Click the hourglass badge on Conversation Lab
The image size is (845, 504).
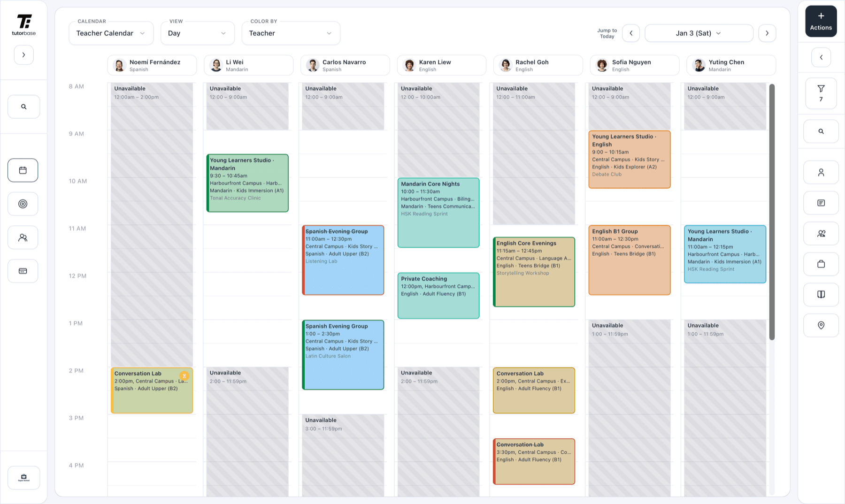pyautogui.click(x=184, y=376)
